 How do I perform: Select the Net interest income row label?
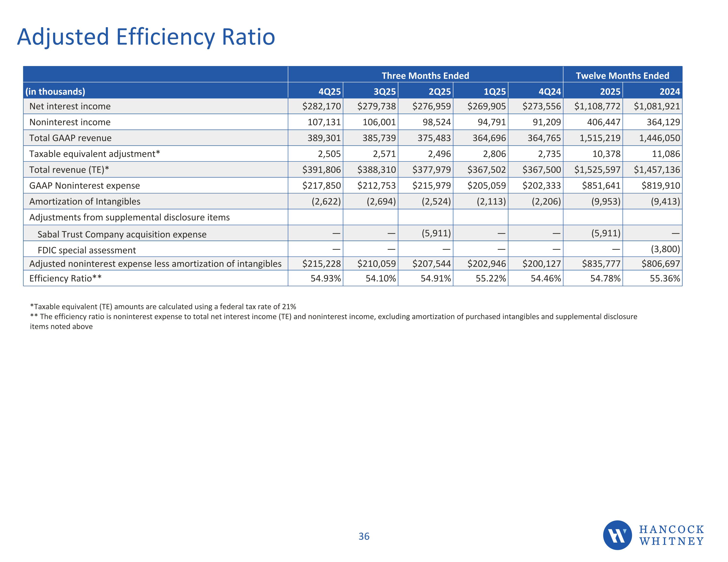70,106
